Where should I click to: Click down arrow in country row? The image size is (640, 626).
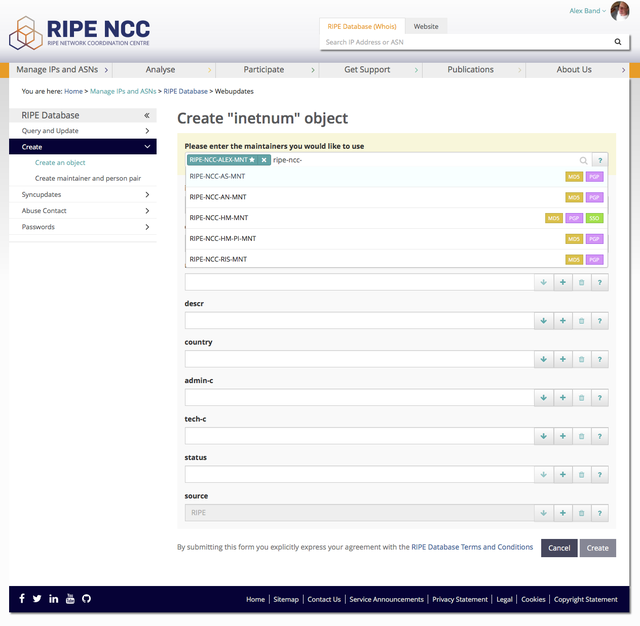[x=544, y=359]
